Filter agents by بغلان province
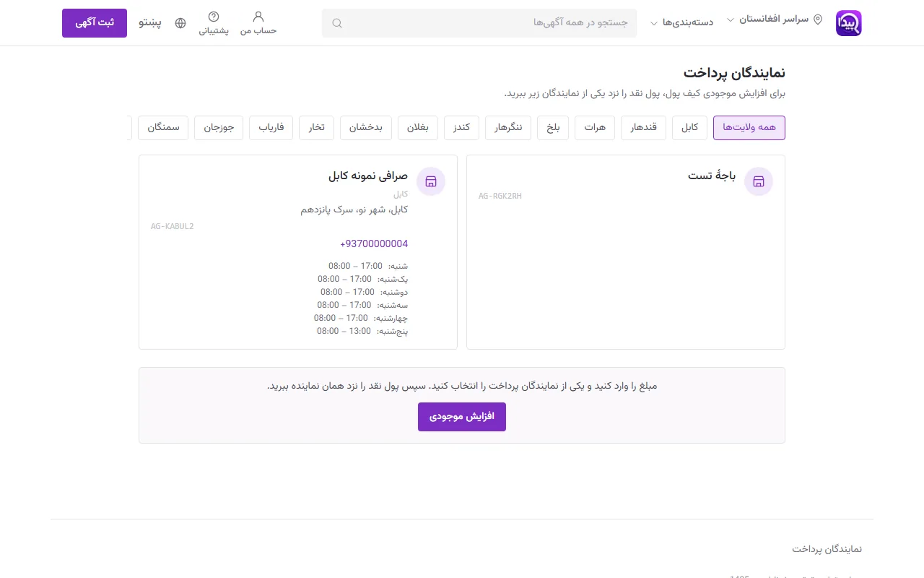 click(418, 128)
